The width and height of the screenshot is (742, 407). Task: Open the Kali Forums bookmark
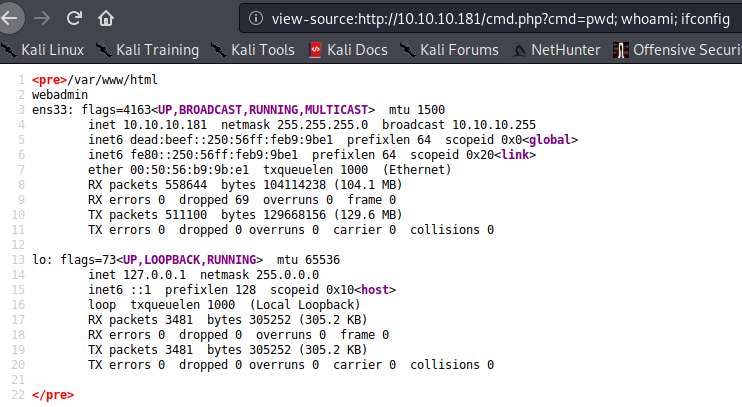(449, 50)
